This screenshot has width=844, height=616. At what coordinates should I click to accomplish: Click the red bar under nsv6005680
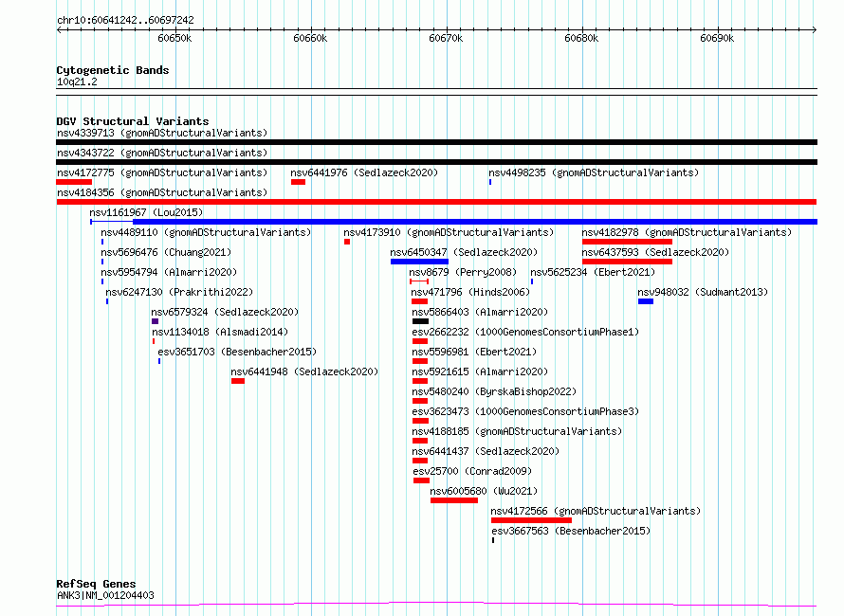454,500
